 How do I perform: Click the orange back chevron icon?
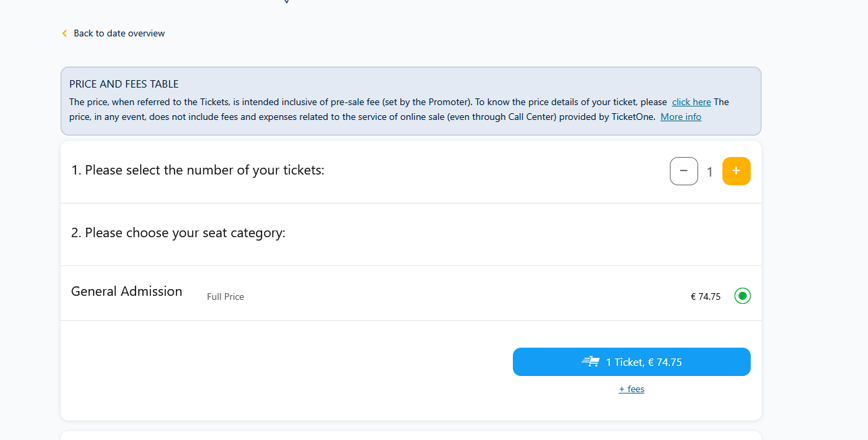click(65, 34)
